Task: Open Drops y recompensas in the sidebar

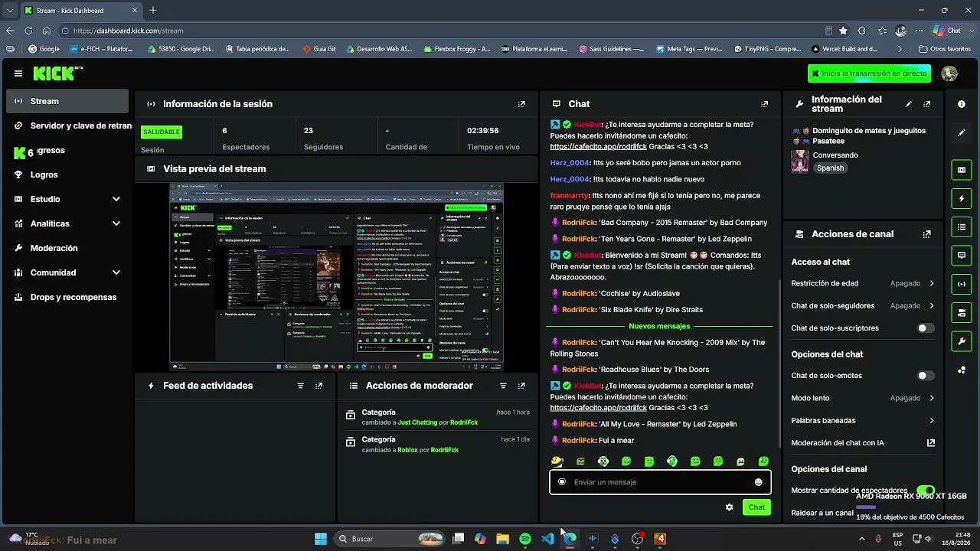Action: point(67,297)
